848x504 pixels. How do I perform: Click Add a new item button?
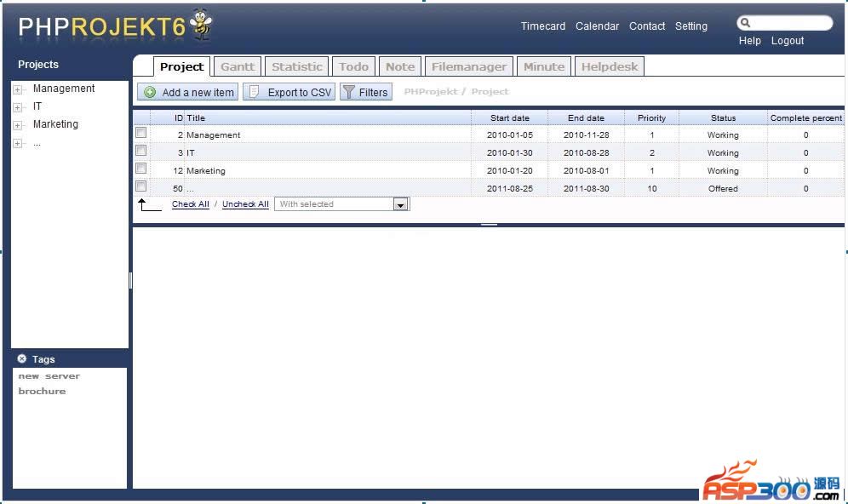click(187, 92)
